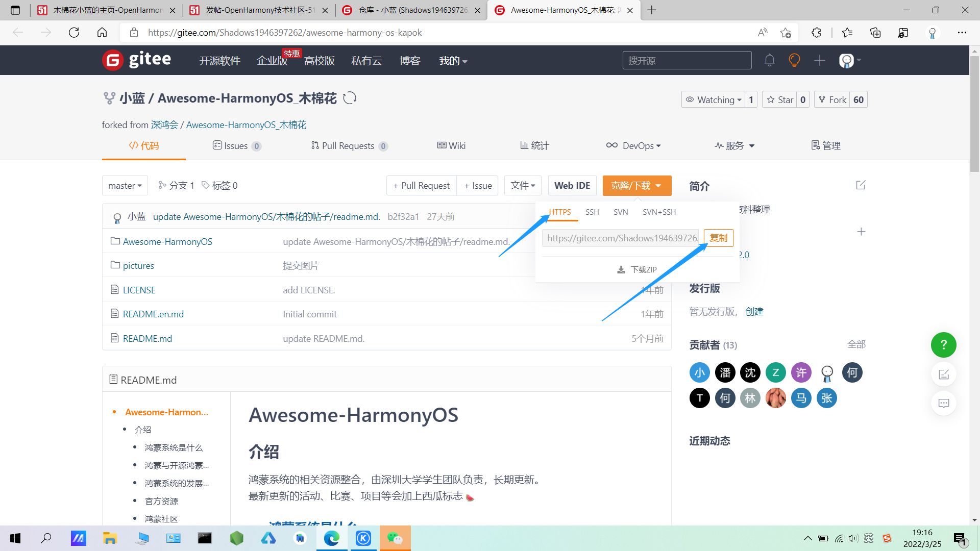Open the LICENSE file
980x551 pixels.
[x=139, y=290]
